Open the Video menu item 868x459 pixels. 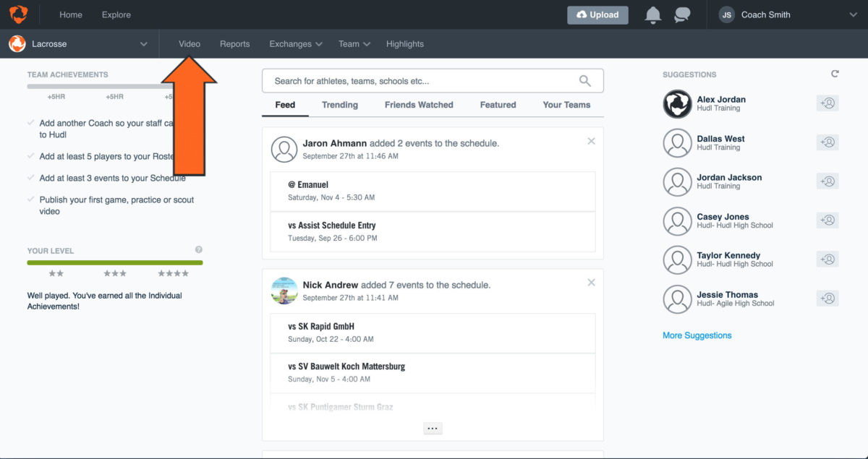click(x=190, y=44)
